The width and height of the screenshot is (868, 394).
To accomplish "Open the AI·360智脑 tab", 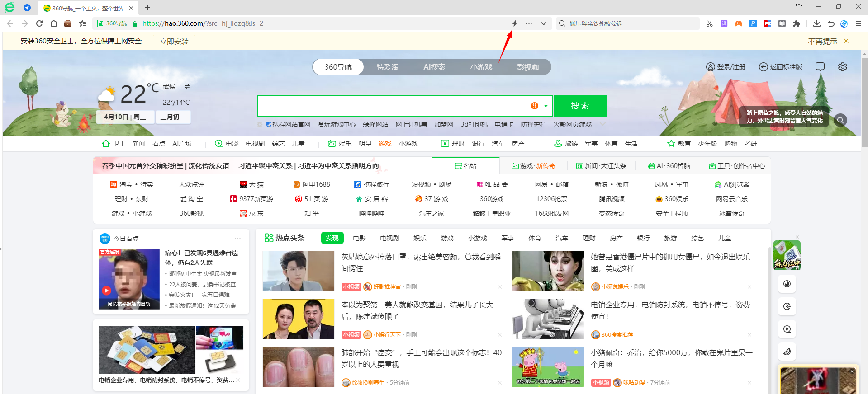I will [669, 166].
